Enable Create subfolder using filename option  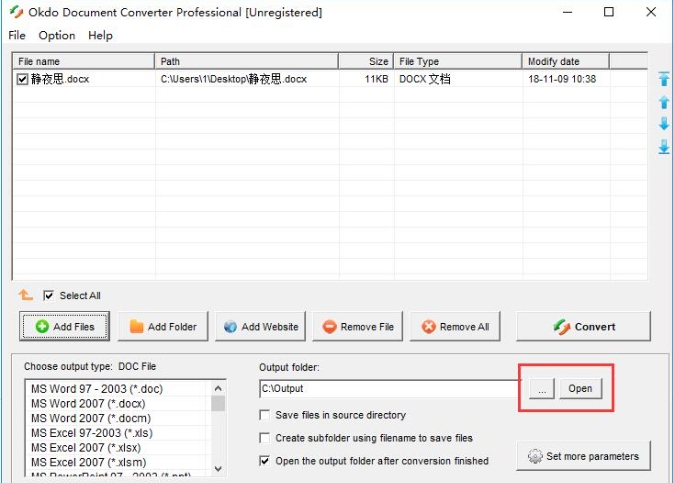tap(265, 438)
